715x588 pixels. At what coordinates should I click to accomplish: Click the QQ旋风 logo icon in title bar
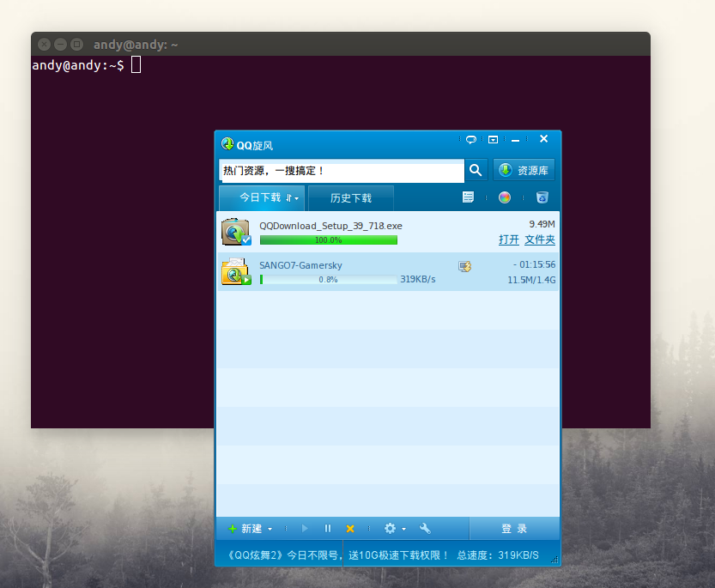pyautogui.click(x=227, y=144)
